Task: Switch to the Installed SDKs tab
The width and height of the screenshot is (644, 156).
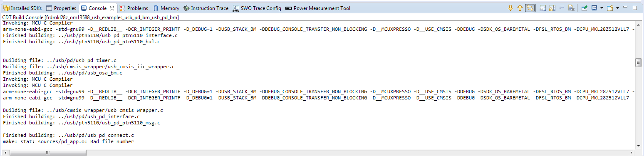Action: (x=22, y=8)
